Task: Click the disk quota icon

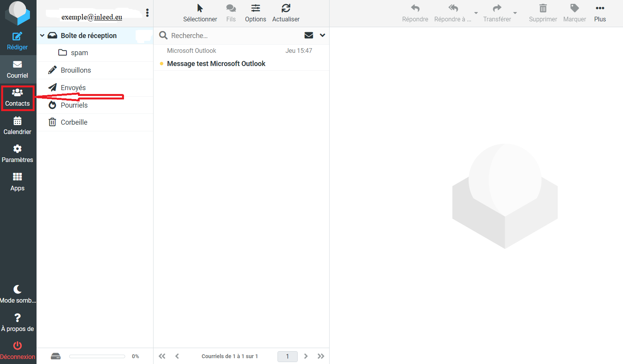Action: (56, 356)
